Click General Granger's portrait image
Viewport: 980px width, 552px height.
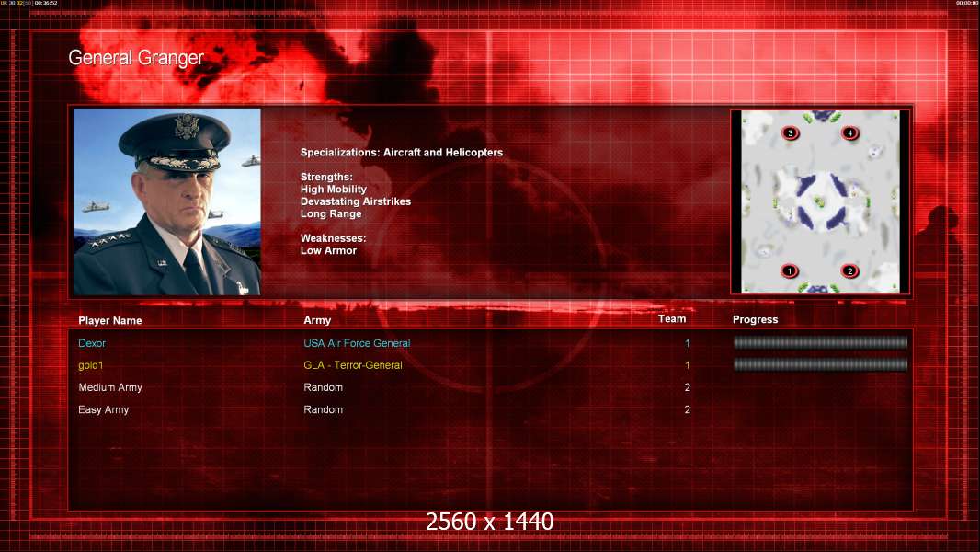[167, 201]
